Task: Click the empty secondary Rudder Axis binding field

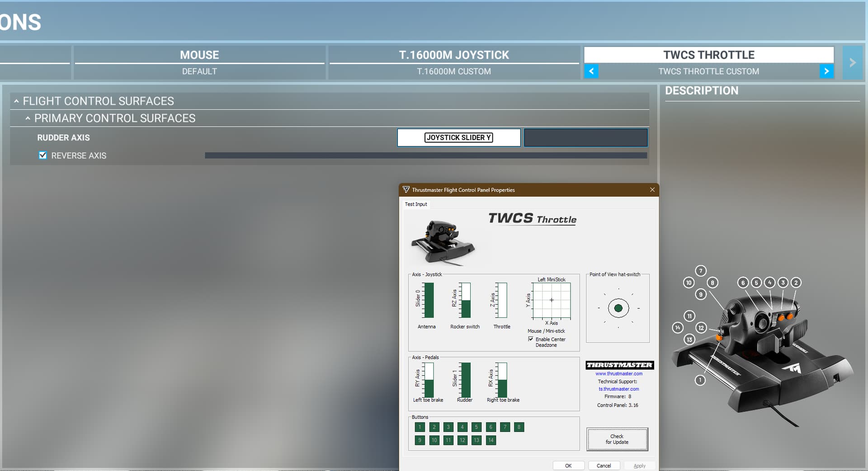Action: [x=585, y=137]
